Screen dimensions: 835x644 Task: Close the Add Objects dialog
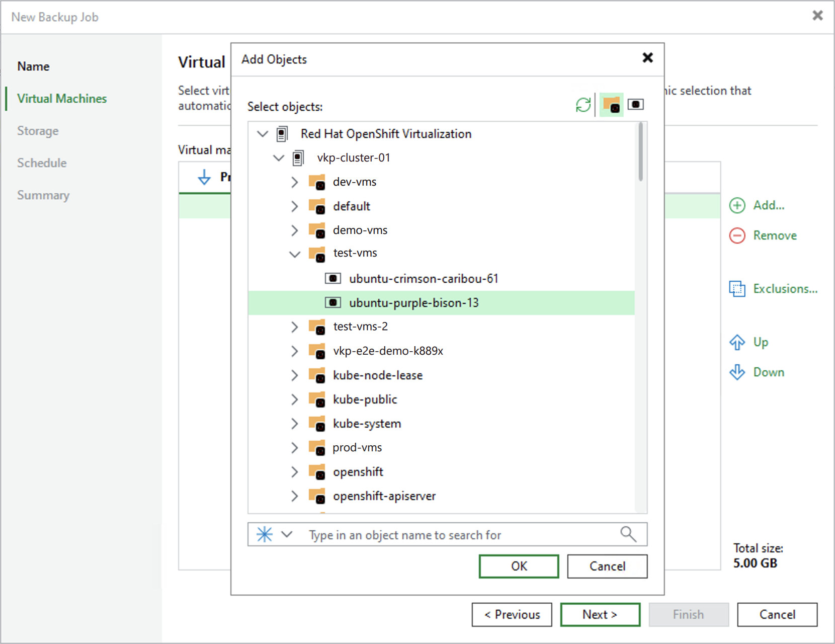click(x=648, y=58)
